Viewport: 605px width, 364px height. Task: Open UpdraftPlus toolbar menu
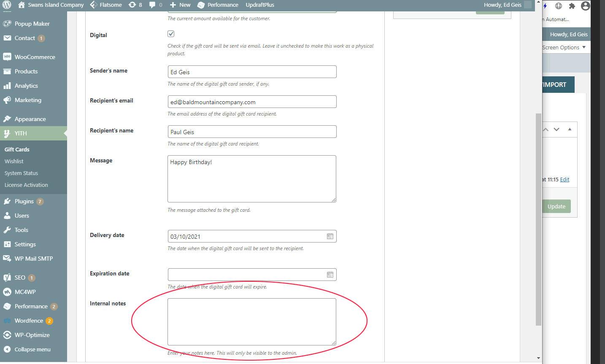click(260, 5)
